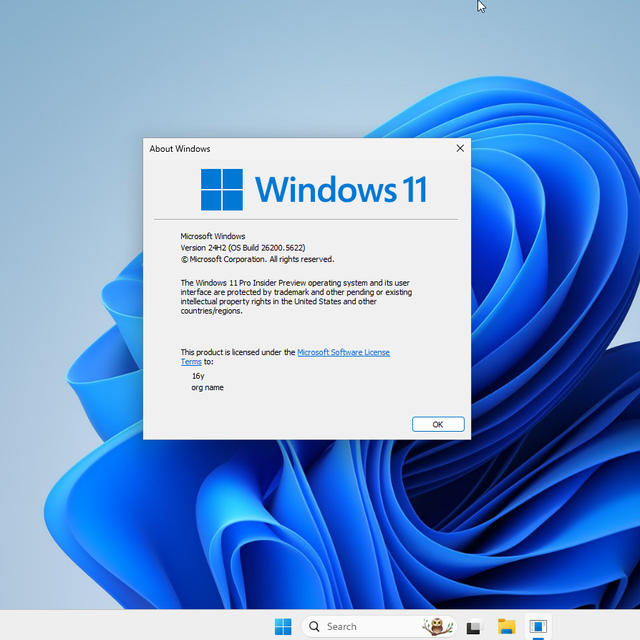Click the Windows 11 logo in the dialog
This screenshot has width=640, height=640.
tap(222, 189)
